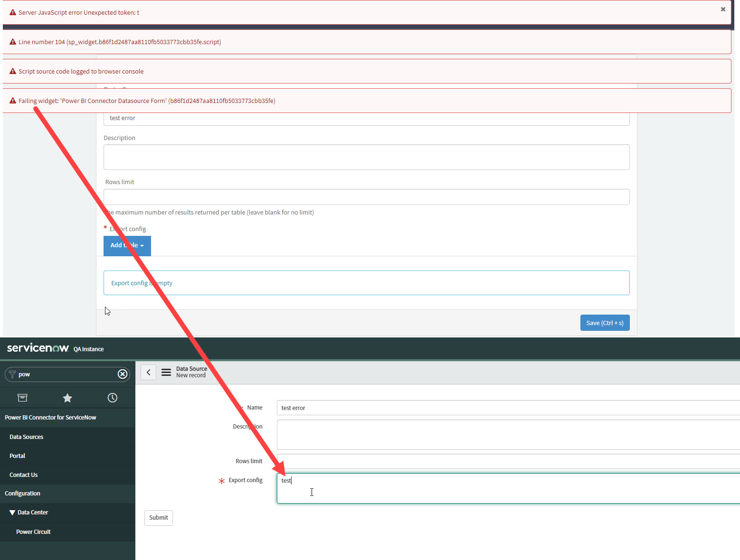Collapse the Data Center section
The height and width of the screenshot is (560, 740).
[x=12, y=513]
